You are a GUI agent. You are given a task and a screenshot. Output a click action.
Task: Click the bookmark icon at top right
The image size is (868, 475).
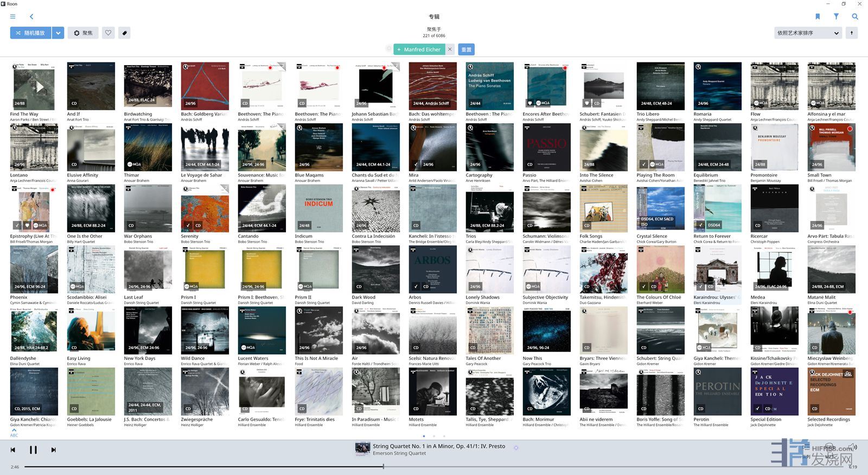[x=818, y=17]
